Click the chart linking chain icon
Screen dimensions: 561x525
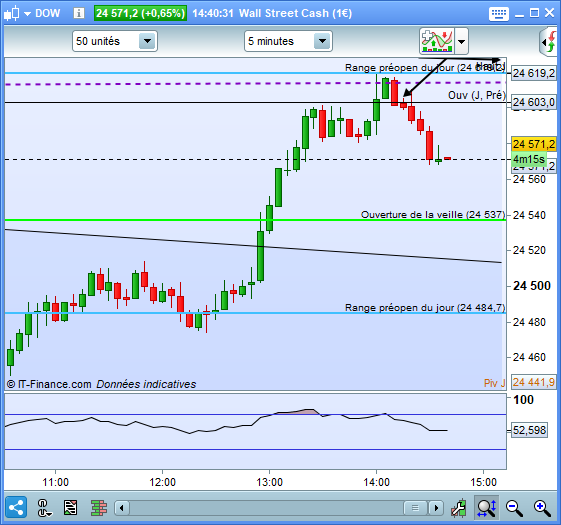pos(43,508)
